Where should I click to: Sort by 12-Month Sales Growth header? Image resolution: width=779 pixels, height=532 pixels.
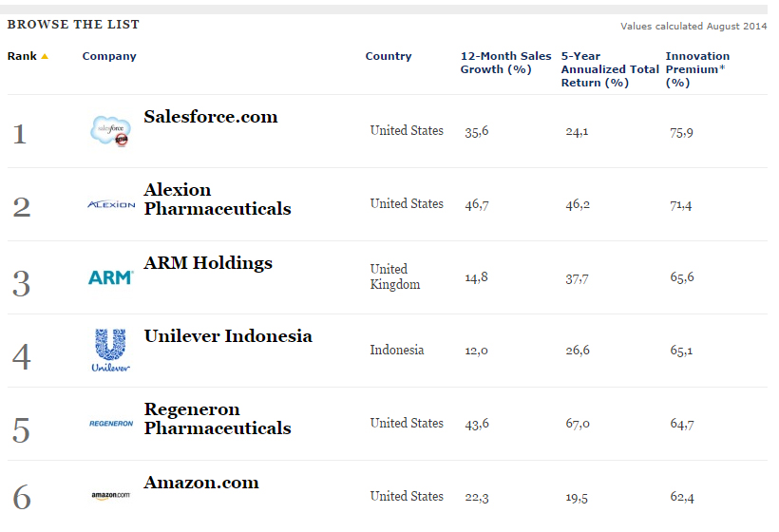click(505, 63)
